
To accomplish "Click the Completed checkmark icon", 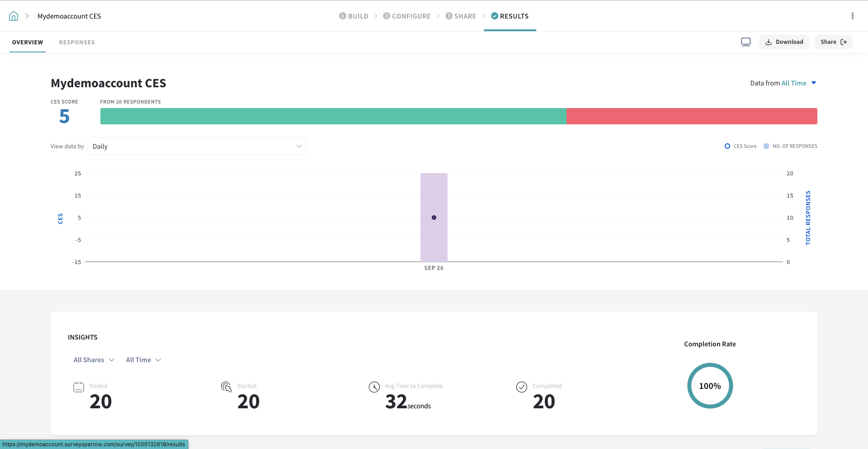I will pos(521,387).
